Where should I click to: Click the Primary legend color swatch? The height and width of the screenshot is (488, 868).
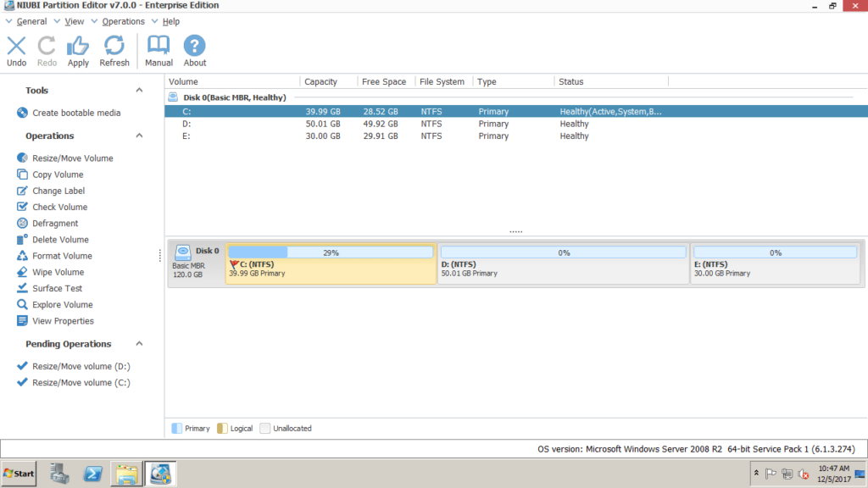tap(176, 429)
